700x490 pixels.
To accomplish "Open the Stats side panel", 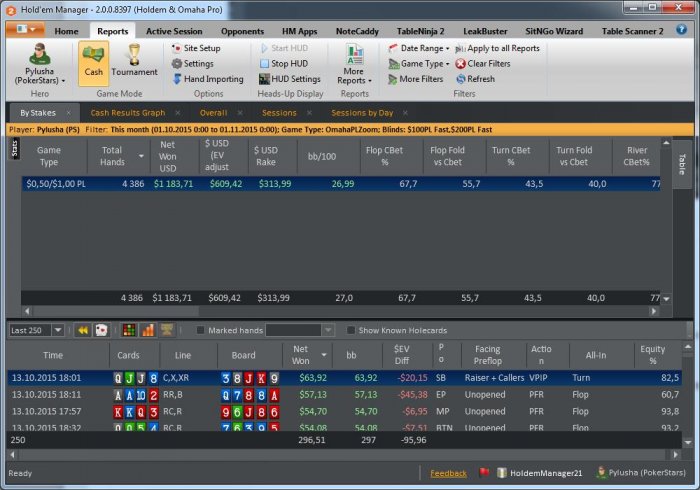I will click(14, 148).
